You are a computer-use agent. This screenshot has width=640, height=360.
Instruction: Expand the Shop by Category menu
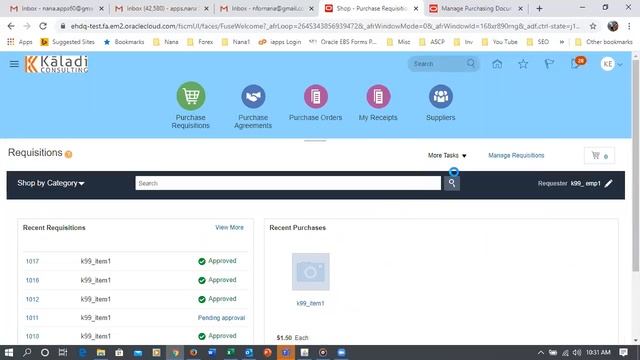click(51, 183)
